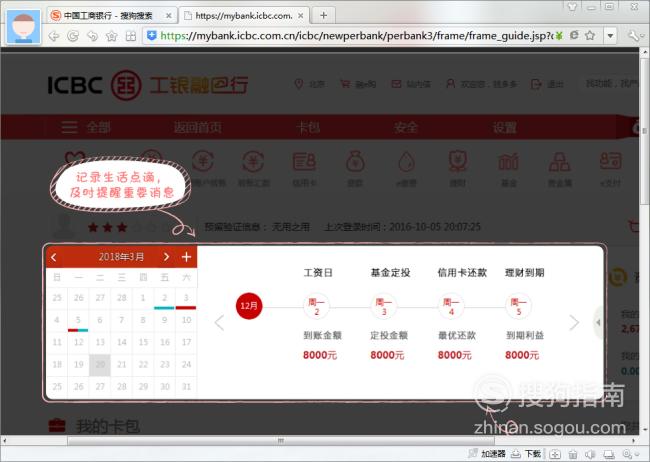Click 8000元 under 到账金额
Viewport: 650px width, 462px height.
(320, 355)
